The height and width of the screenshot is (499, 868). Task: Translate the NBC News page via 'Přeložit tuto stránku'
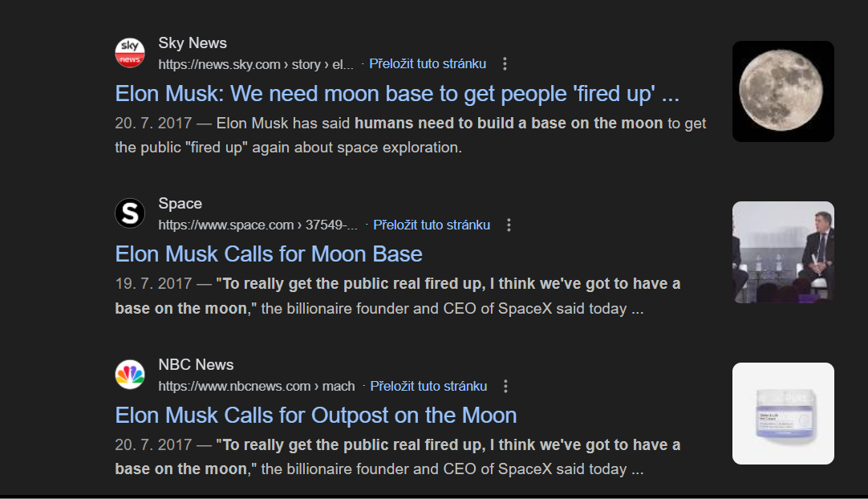coord(428,387)
